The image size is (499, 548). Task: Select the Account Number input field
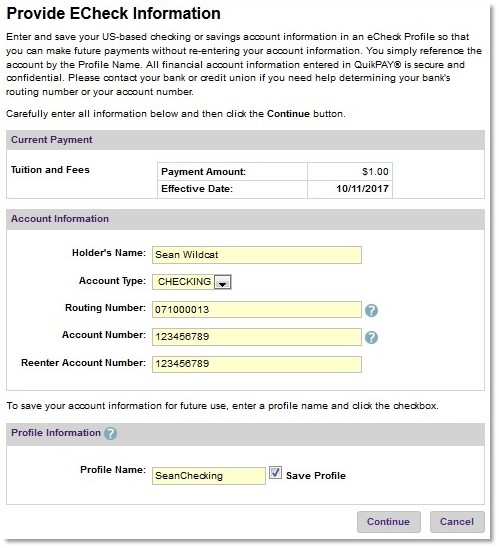(257, 337)
